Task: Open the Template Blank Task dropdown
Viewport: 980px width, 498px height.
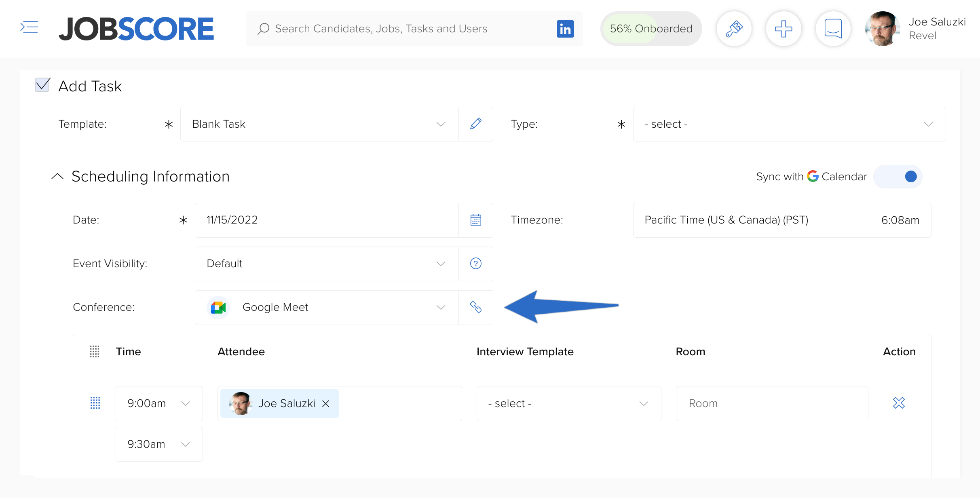Action: [x=319, y=124]
